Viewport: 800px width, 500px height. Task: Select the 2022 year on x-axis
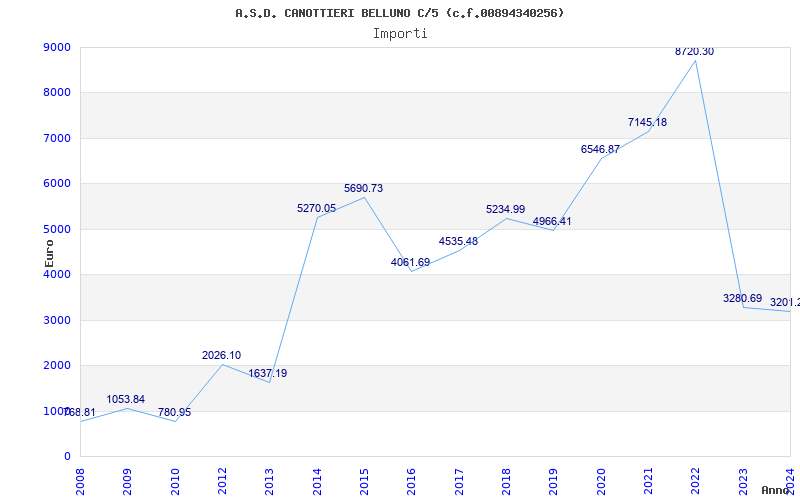click(695, 481)
